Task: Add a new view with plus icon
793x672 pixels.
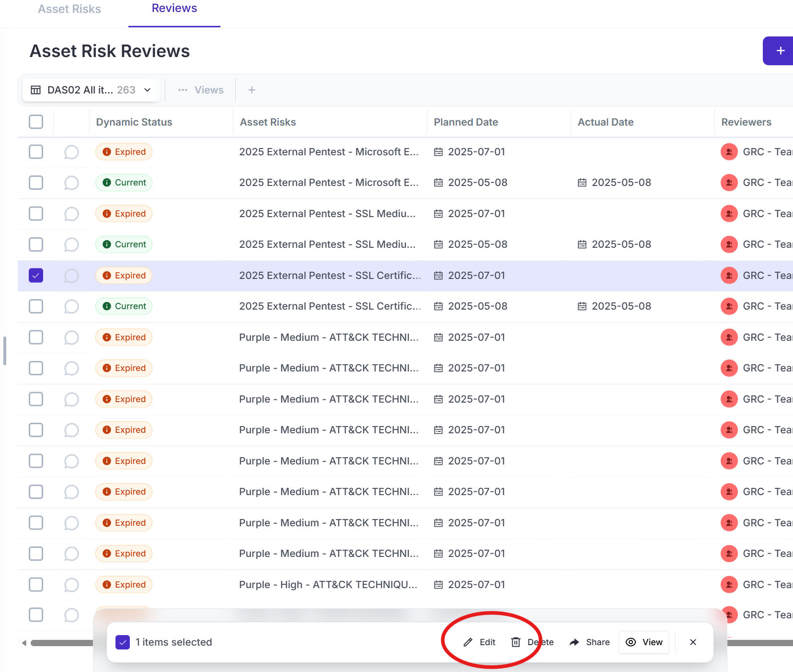Action: pyautogui.click(x=252, y=90)
